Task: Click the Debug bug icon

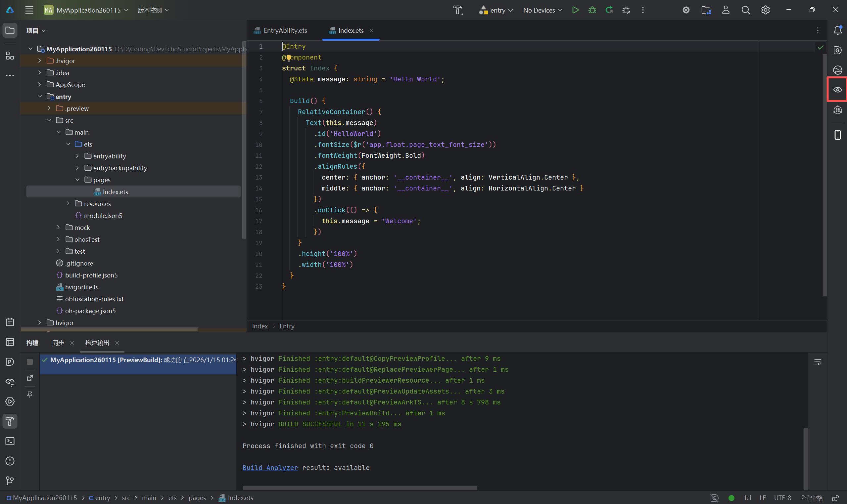Action: pyautogui.click(x=592, y=10)
